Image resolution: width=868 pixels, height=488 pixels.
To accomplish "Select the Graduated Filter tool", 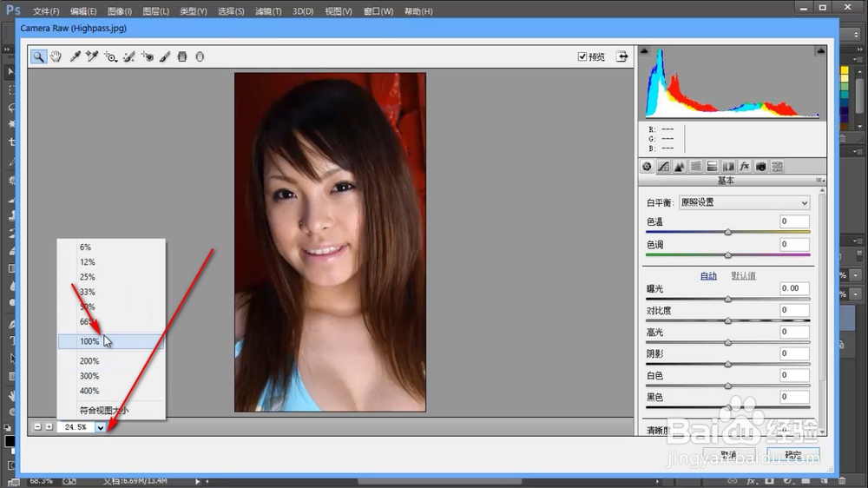I will point(182,56).
